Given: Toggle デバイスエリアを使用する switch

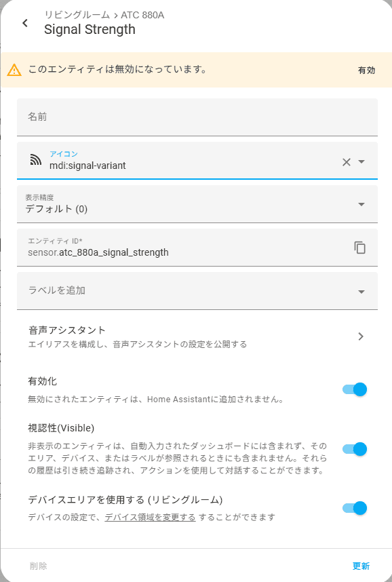Looking at the screenshot, I should click(355, 508).
